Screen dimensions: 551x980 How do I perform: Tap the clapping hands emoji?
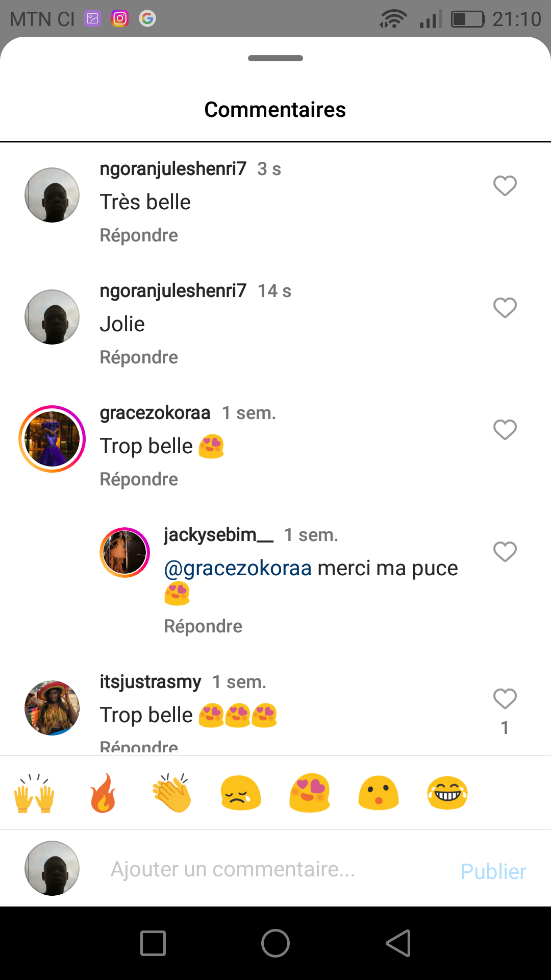pos(172,793)
